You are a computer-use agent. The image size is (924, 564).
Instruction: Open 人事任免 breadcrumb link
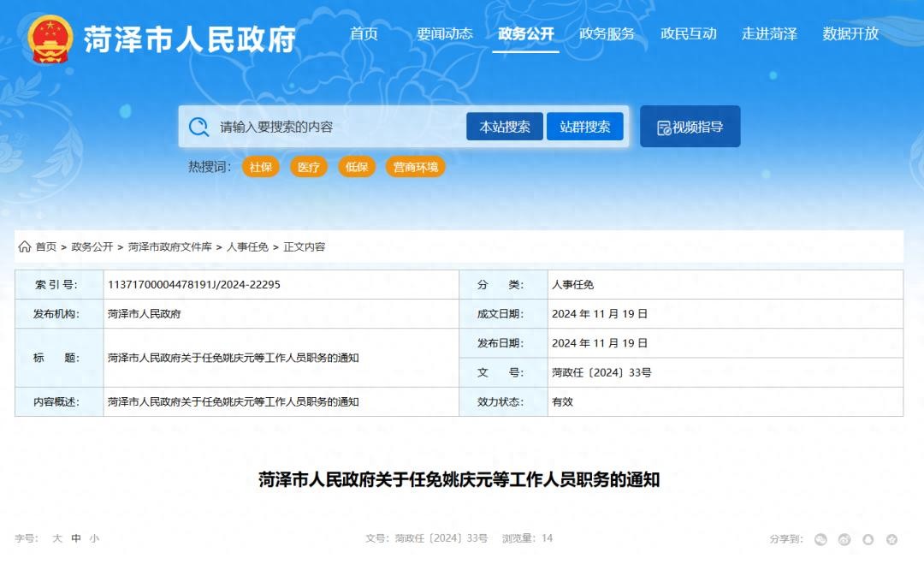247,246
